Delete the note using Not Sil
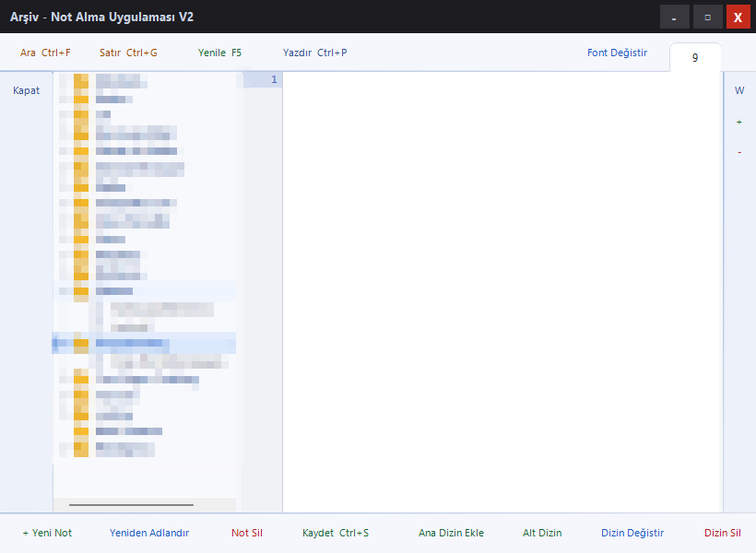The height and width of the screenshot is (553, 756). pyautogui.click(x=247, y=533)
